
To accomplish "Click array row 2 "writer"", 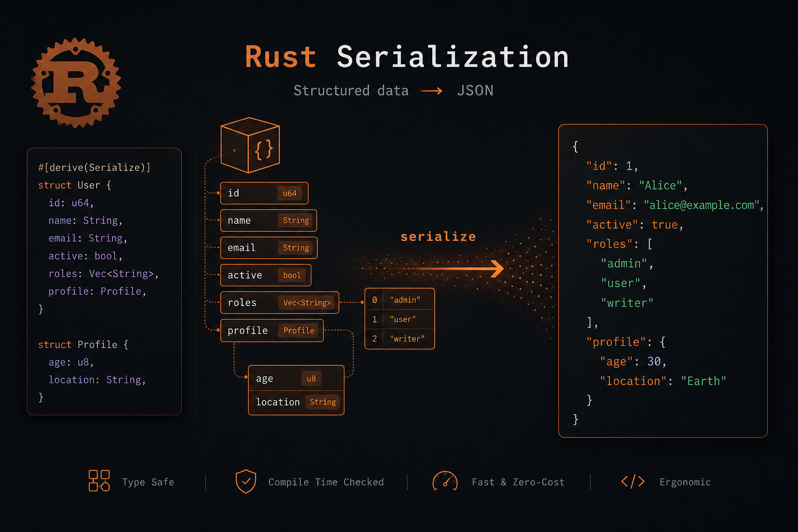I will [400, 339].
